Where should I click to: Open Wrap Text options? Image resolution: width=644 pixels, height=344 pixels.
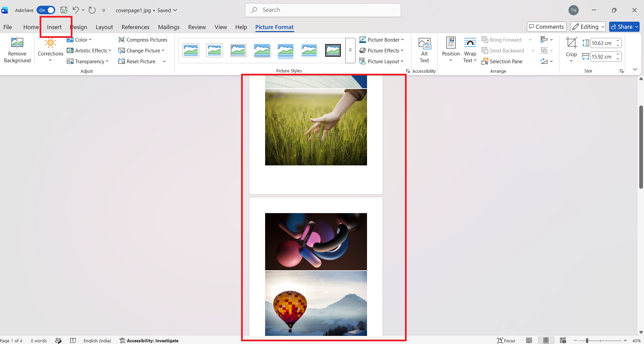click(x=470, y=50)
